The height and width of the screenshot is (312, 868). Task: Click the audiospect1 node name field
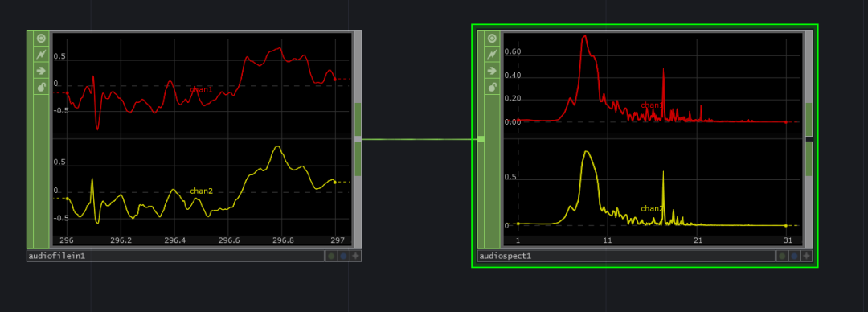(x=627, y=256)
